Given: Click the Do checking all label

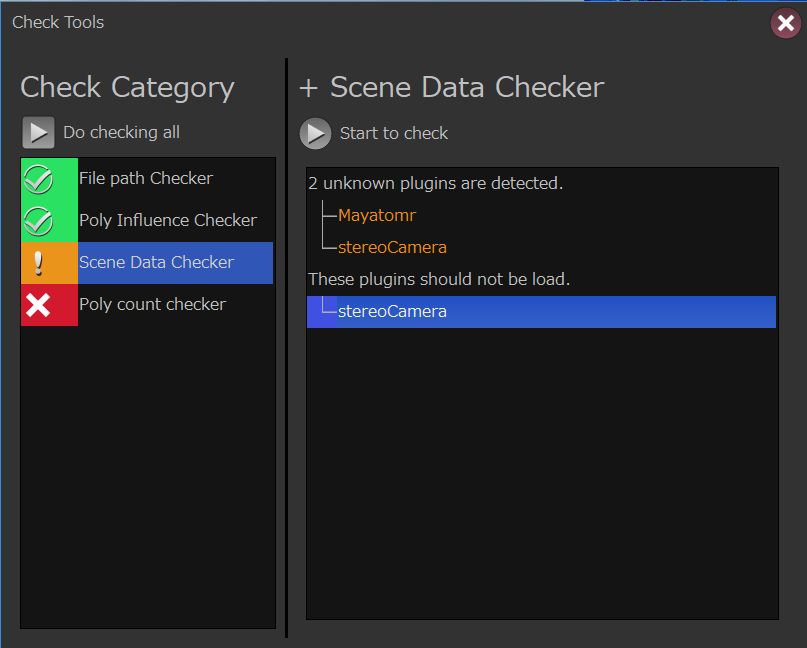Looking at the screenshot, I should point(121,132).
